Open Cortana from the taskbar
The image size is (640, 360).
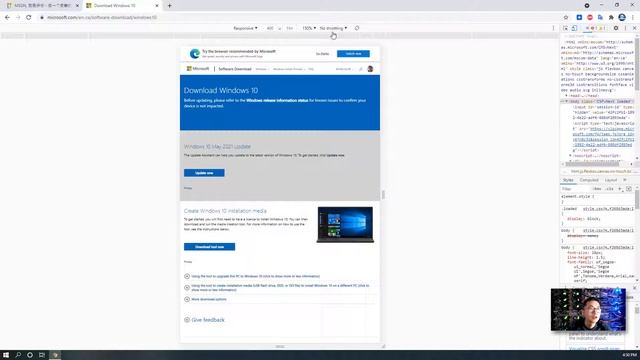pos(30,355)
